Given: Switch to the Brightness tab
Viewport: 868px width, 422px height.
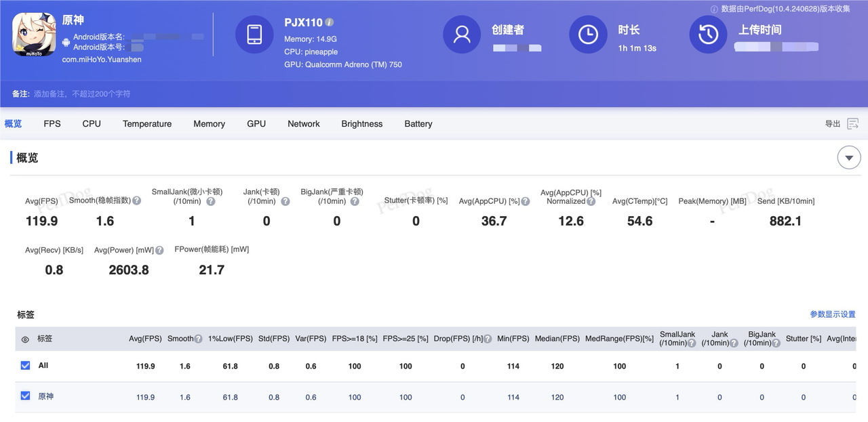Looking at the screenshot, I should pos(362,123).
